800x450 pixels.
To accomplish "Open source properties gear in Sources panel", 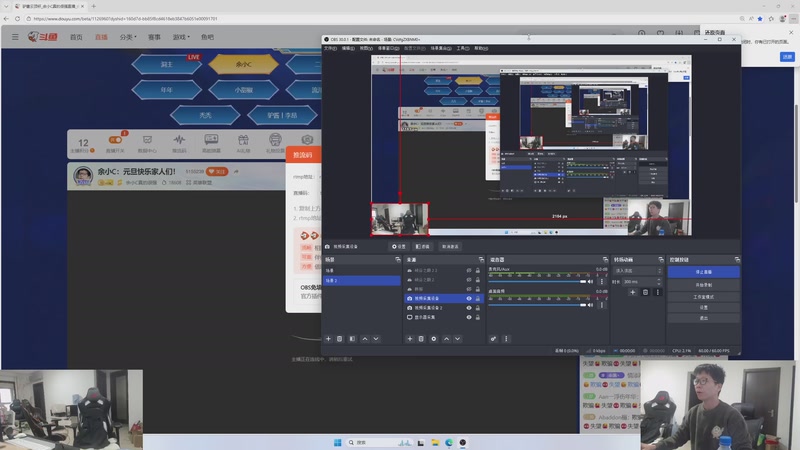I will 434,339.
